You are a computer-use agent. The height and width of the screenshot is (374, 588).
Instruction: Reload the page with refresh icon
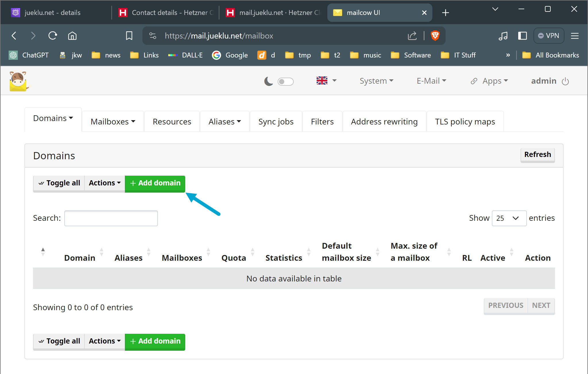tap(53, 36)
